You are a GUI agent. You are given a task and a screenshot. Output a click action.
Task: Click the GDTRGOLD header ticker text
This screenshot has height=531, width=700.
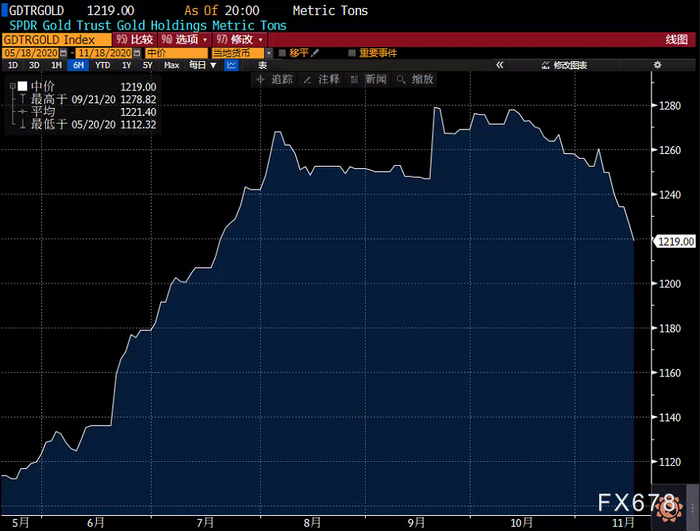pos(37,10)
